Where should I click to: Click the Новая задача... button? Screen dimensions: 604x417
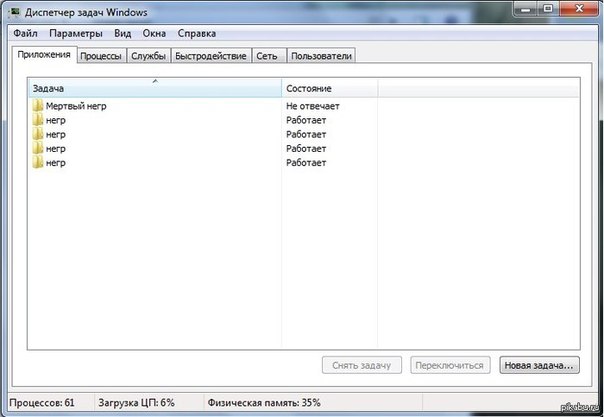539,365
